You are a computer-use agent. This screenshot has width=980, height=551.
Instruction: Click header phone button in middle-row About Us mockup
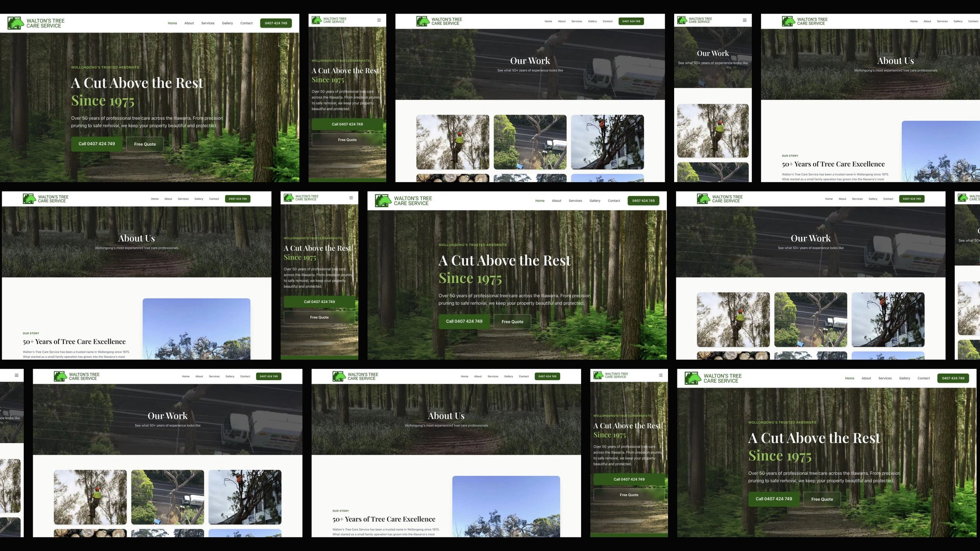pos(238,199)
